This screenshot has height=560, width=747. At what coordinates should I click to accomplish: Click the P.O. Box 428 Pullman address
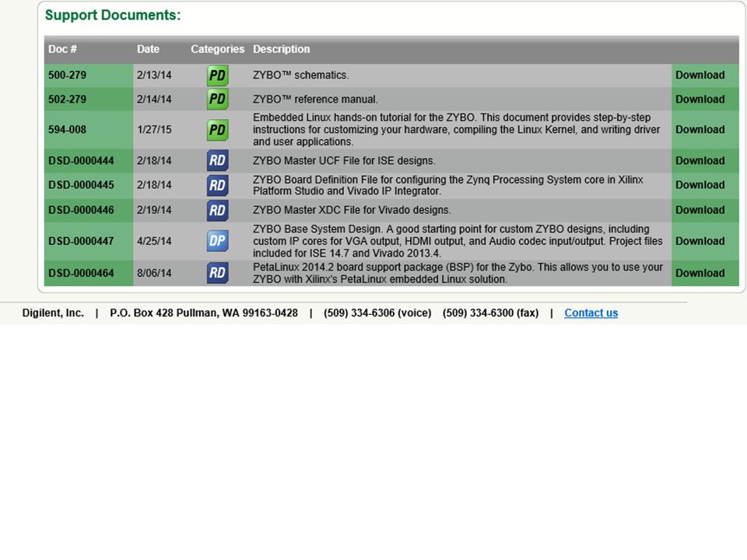tap(204, 313)
